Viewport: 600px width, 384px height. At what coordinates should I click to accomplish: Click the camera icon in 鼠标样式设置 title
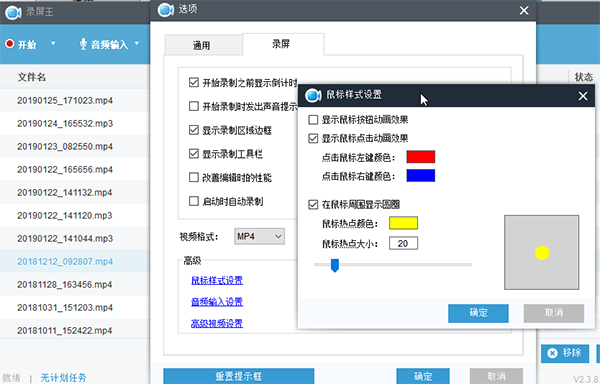[x=313, y=95]
